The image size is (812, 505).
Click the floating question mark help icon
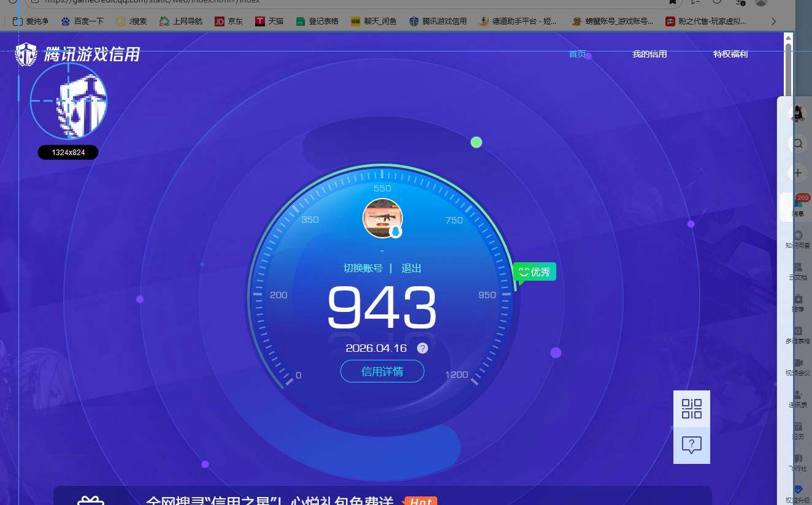tap(692, 446)
